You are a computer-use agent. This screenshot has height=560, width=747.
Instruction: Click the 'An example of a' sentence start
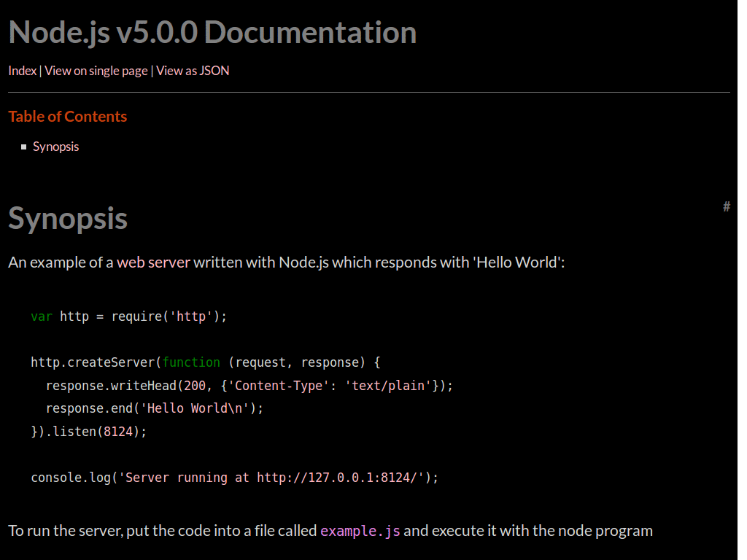pos(61,262)
